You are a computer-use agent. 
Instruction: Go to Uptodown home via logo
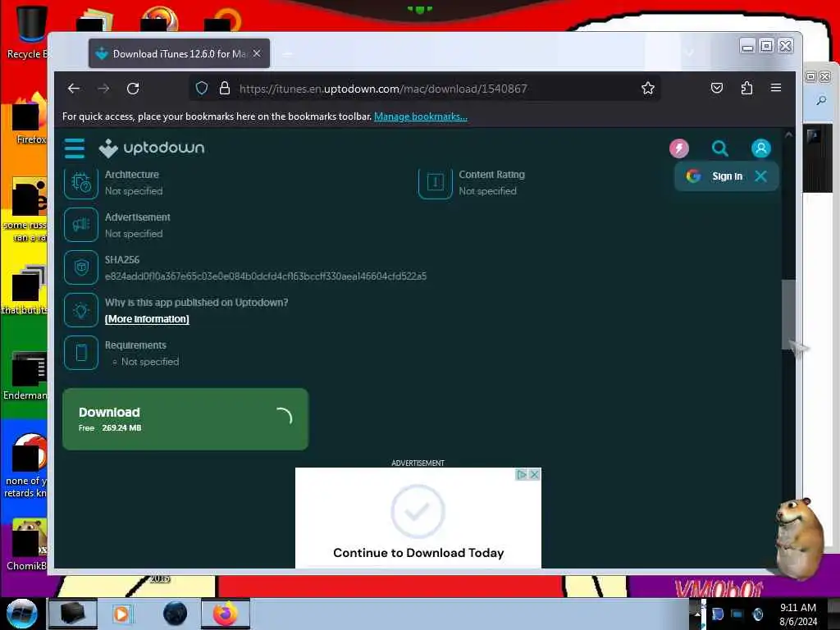(x=152, y=148)
